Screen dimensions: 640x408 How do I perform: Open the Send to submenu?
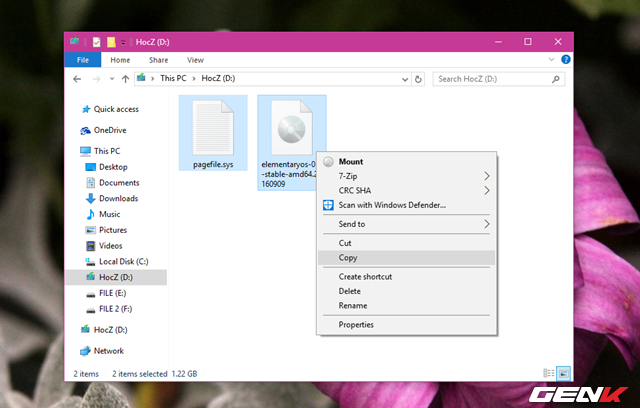(407, 224)
